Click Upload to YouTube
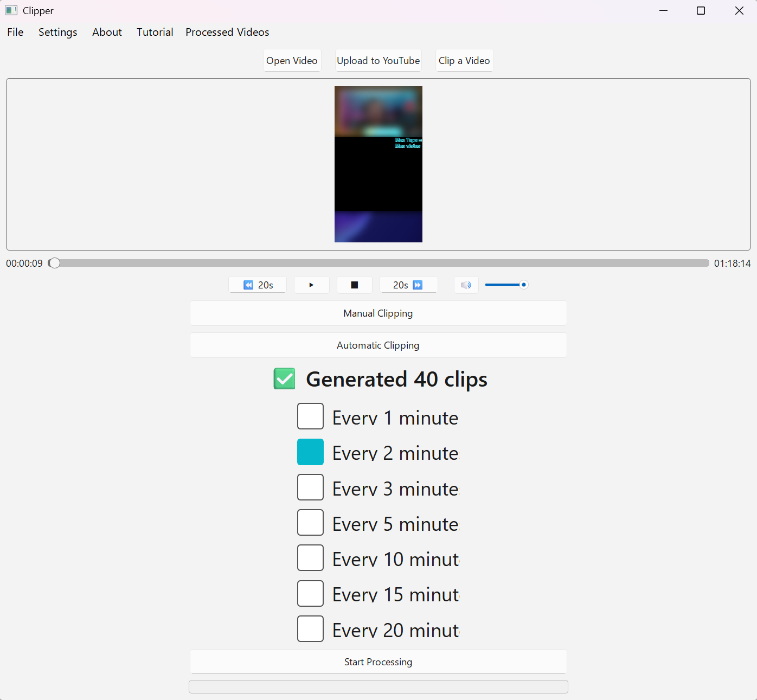The width and height of the screenshot is (757, 700). [x=378, y=60]
